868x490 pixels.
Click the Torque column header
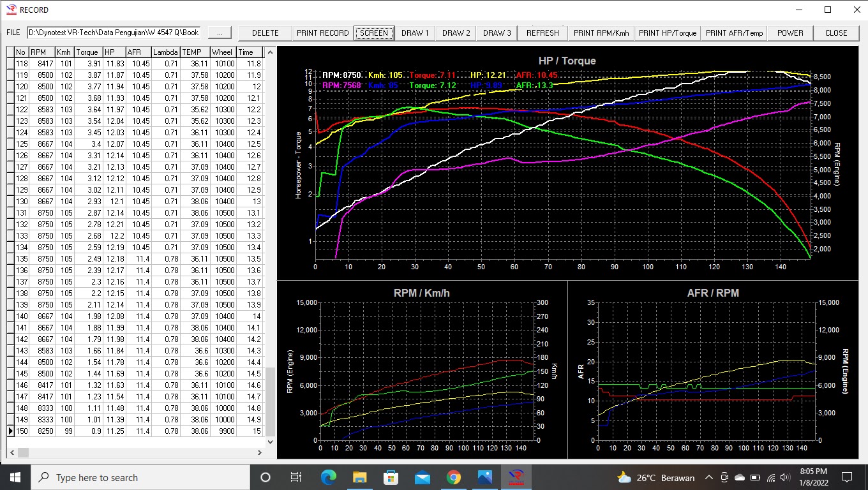click(x=87, y=52)
